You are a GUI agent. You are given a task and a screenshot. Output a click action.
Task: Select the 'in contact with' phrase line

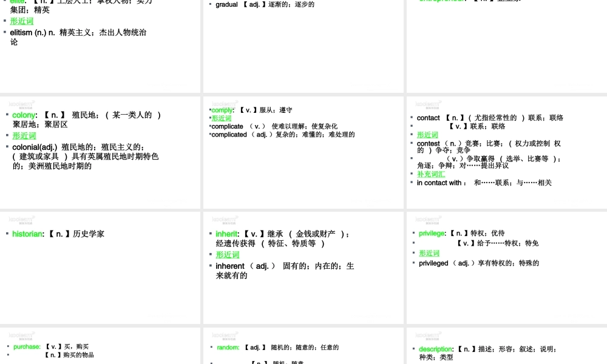tap(484, 183)
